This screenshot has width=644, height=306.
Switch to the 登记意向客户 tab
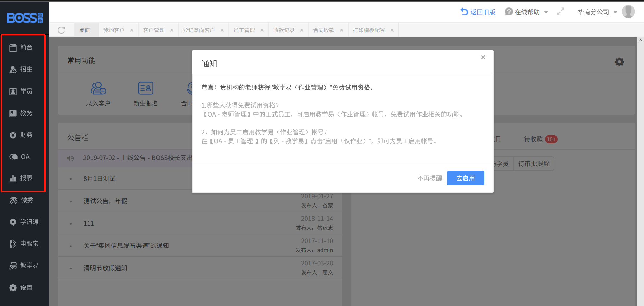[x=199, y=30]
